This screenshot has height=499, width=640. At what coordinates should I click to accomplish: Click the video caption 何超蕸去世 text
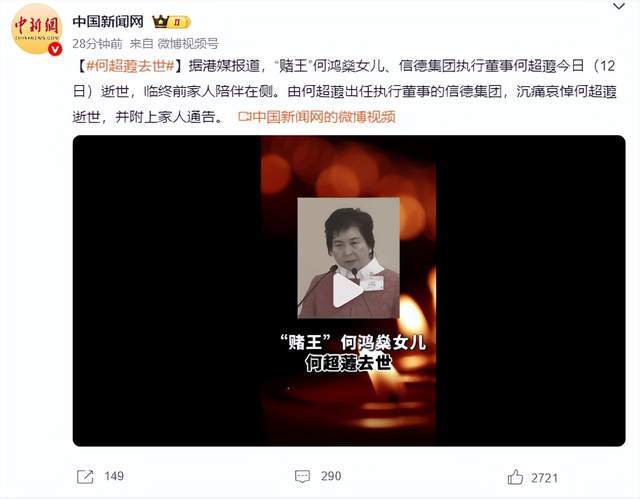click(348, 363)
